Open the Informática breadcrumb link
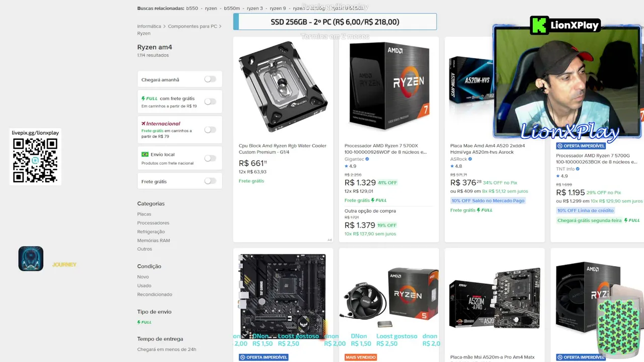Image resolution: width=644 pixels, height=362 pixels. (x=149, y=26)
